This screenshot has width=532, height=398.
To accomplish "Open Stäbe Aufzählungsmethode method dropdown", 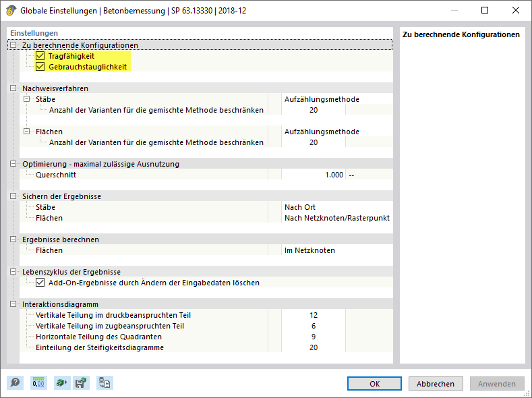I will tap(337, 99).
